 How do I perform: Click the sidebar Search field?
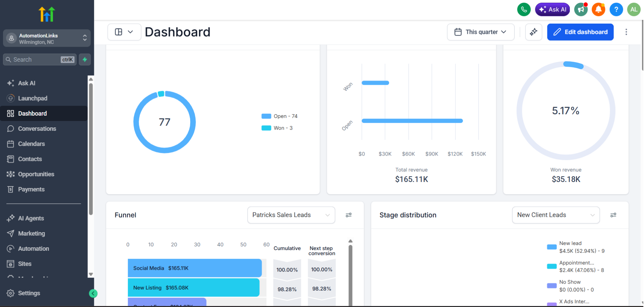coord(40,59)
